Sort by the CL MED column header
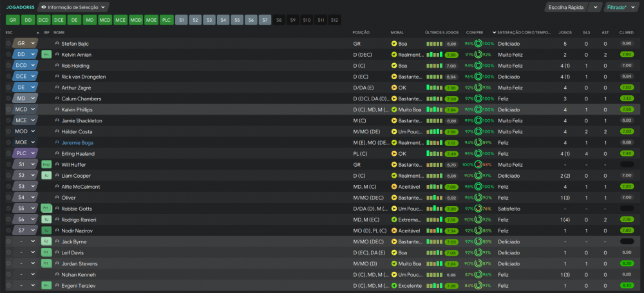Image resolution: width=644 pixels, height=293 pixels. [627, 32]
